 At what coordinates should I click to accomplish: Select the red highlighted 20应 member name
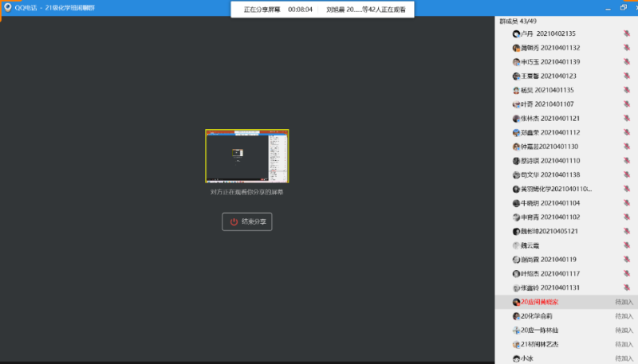[x=540, y=302]
